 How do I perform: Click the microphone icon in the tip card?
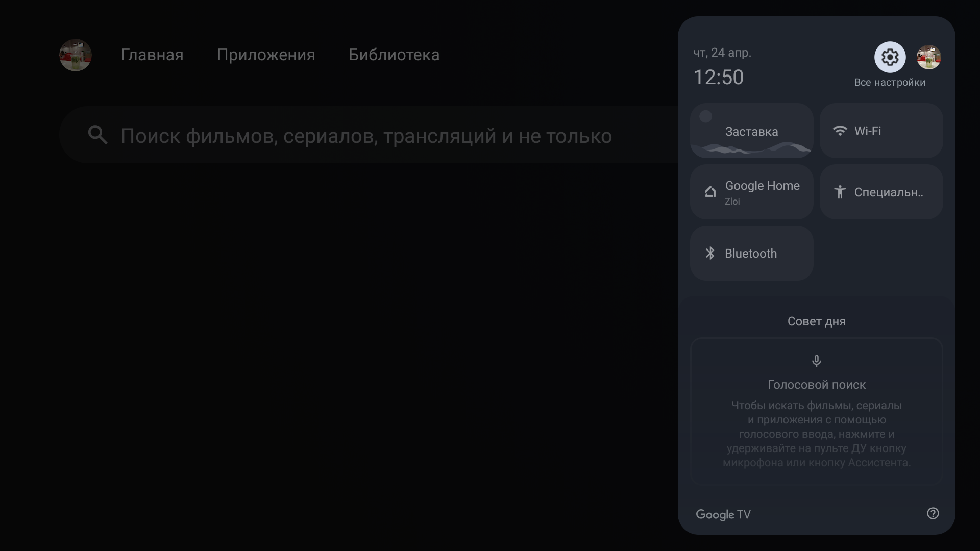[816, 361]
